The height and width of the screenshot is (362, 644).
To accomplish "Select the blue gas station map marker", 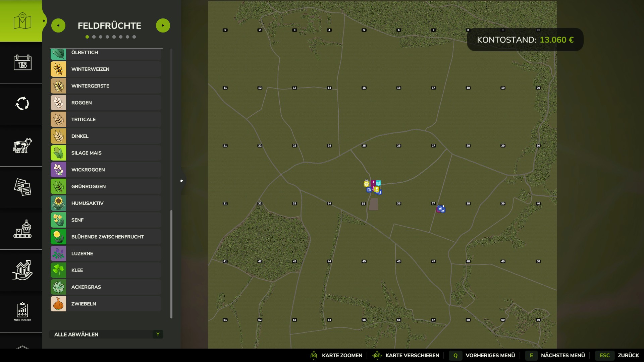I will pos(369,190).
